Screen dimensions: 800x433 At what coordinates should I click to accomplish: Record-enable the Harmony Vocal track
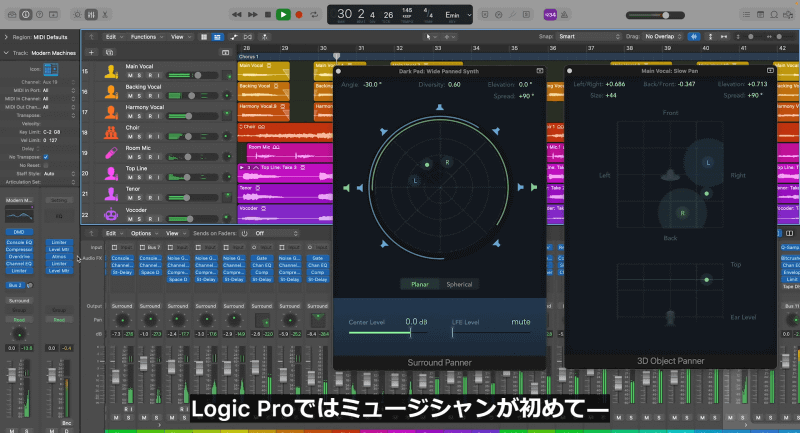[150, 116]
